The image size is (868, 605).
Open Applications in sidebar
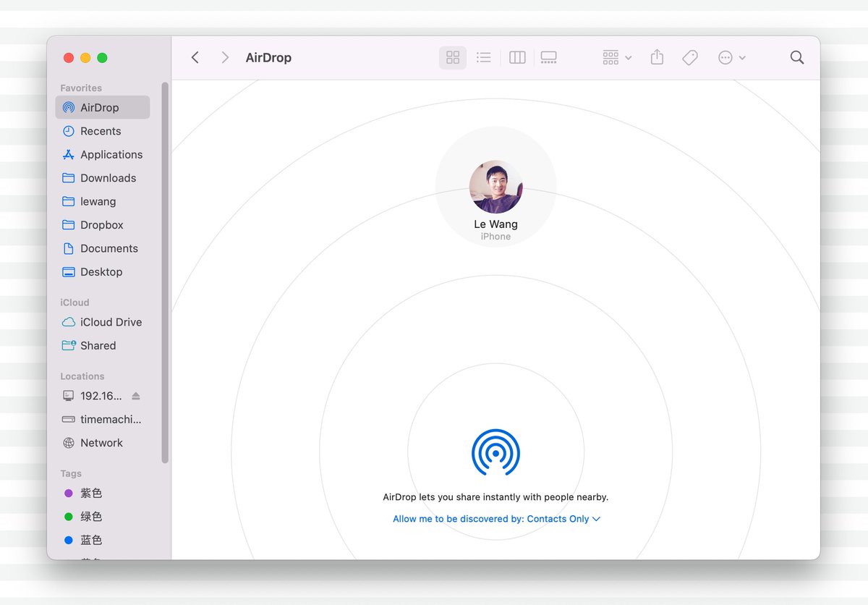[x=103, y=154]
